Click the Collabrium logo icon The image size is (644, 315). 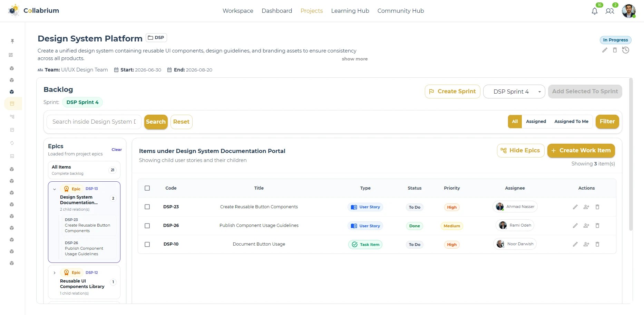click(x=14, y=11)
